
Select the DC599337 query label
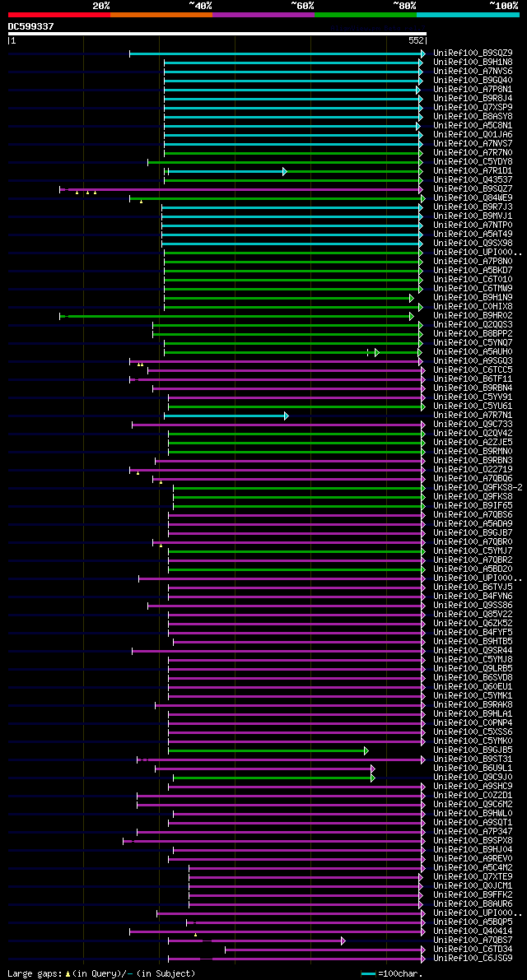[30, 26]
